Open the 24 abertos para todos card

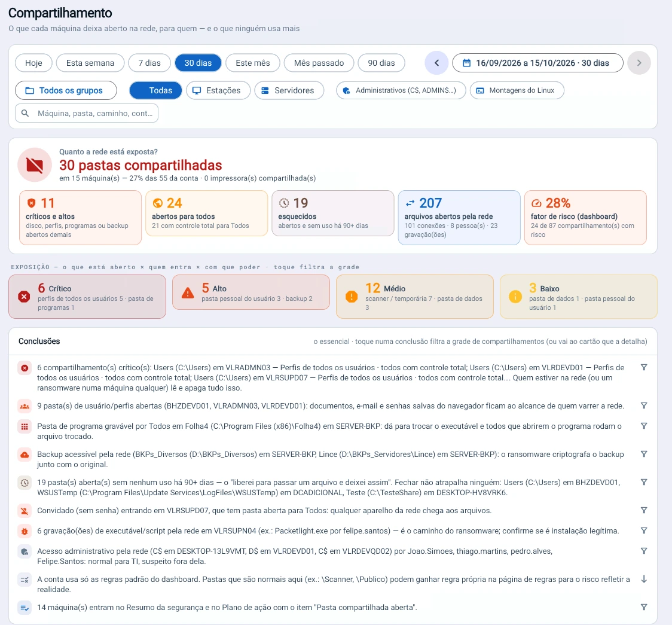point(207,214)
